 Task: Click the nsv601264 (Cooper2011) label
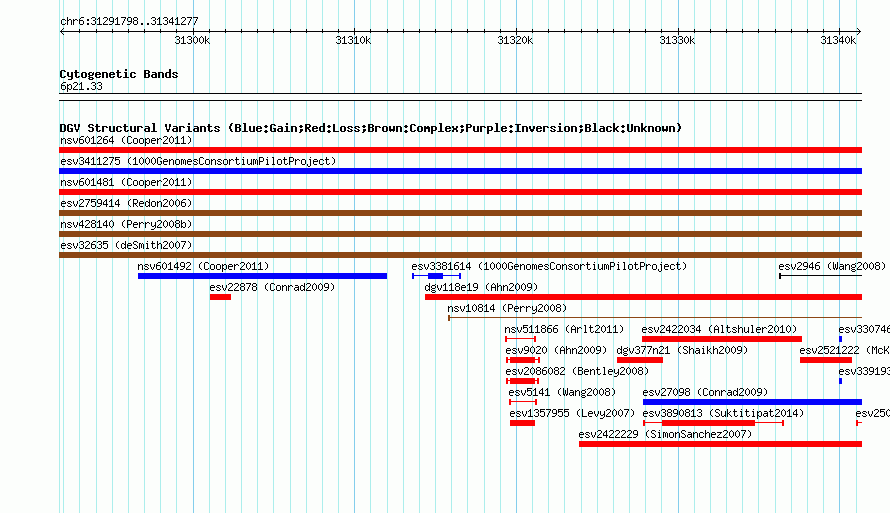(x=126, y=140)
